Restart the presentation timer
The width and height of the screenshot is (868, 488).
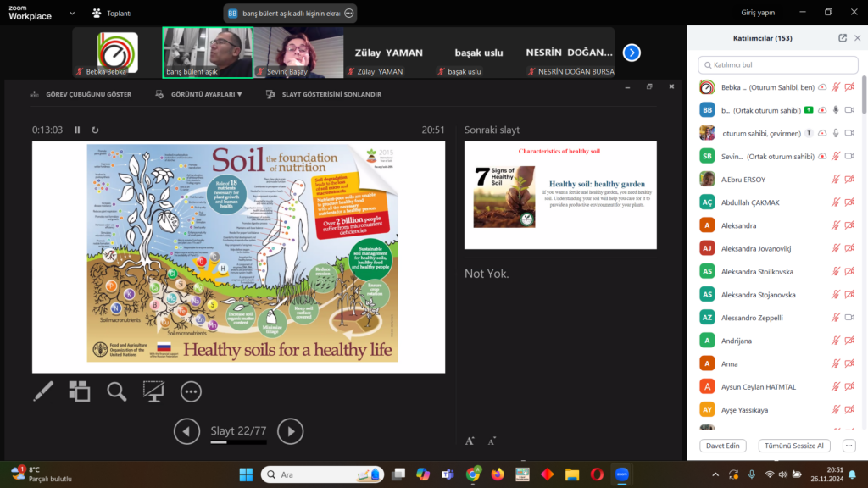95,130
